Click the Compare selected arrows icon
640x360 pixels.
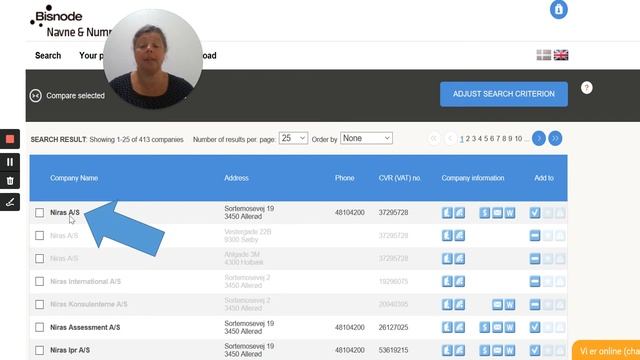coord(36,96)
